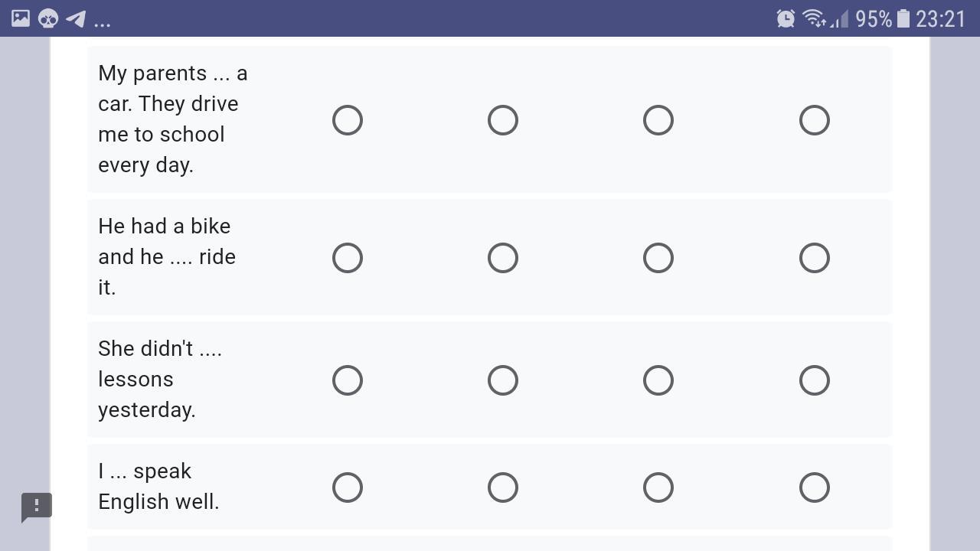Pick second option for 'She didn't .... lessons'
The height and width of the screenshot is (551, 980).
(x=503, y=380)
